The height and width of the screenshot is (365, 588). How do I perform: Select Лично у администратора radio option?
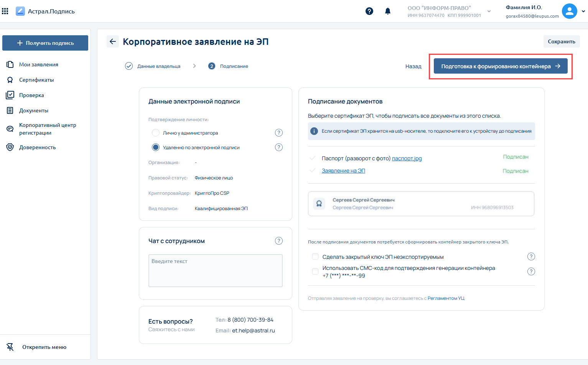[156, 133]
